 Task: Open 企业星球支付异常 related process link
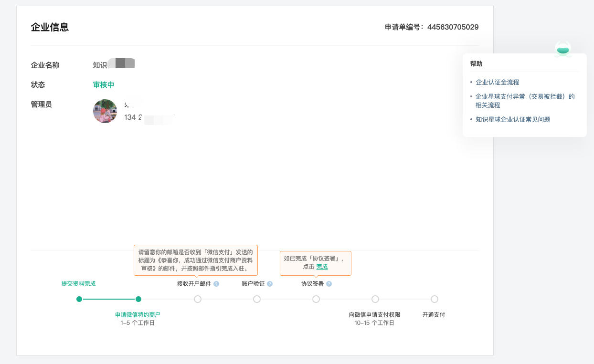tap(525, 101)
